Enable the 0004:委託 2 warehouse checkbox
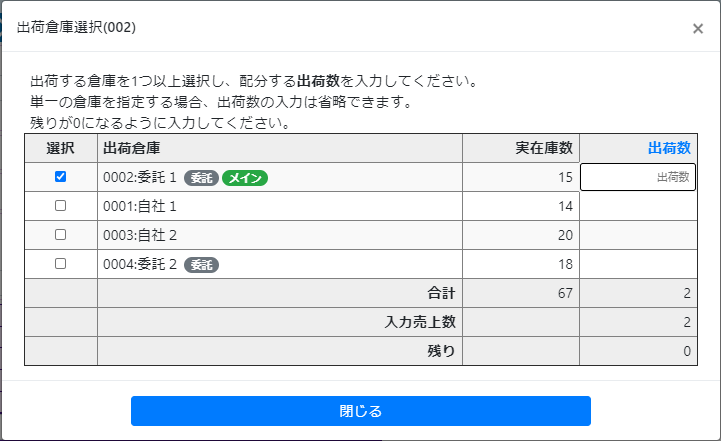 coord(60,263)
